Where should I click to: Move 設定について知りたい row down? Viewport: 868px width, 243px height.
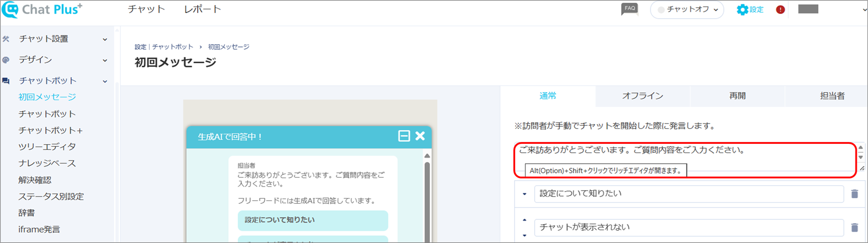pyautogui.click(x=525, y=194)
